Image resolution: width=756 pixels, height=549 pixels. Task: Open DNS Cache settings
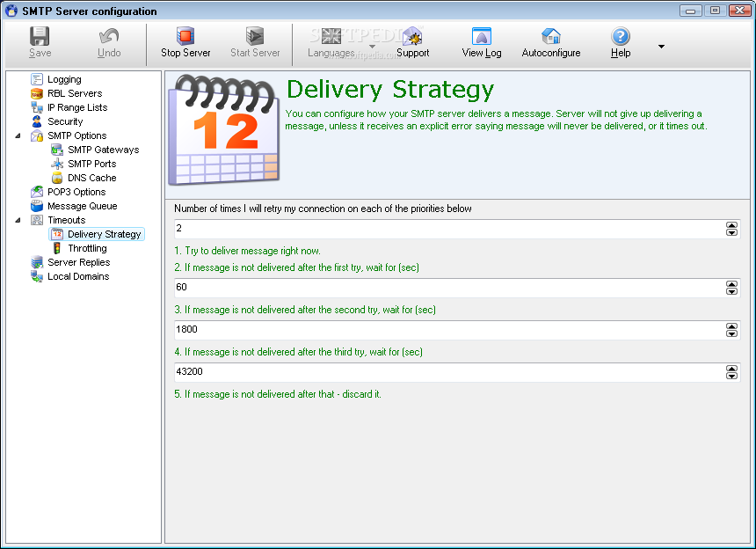point(91,178)
